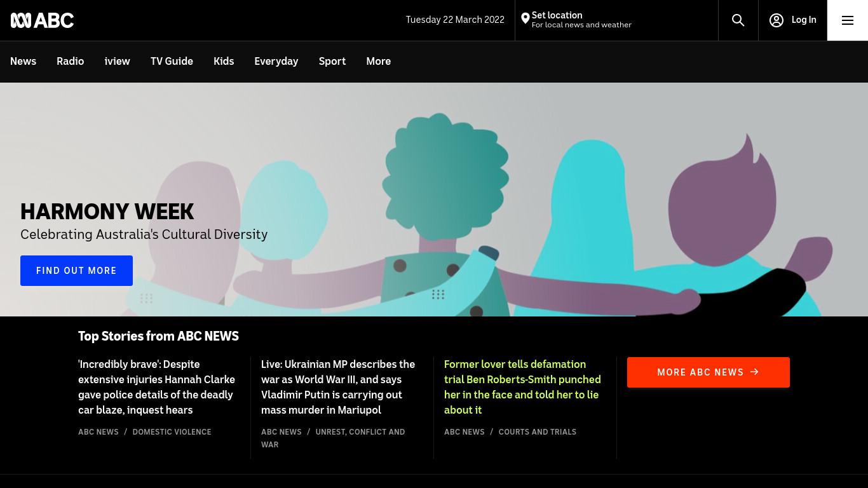Click ABC NEWS under Roberts-Smith story
868x488 pixels.
[464, 432]
